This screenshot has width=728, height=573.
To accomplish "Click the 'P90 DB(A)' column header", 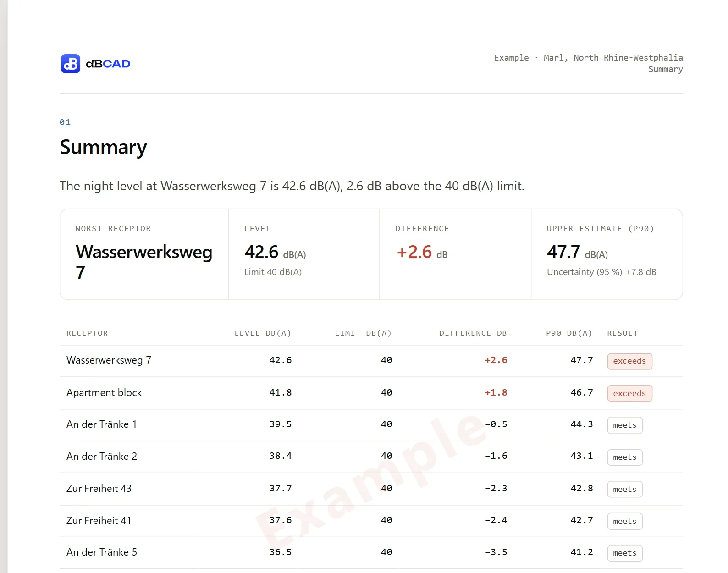I will click(569, 333).
